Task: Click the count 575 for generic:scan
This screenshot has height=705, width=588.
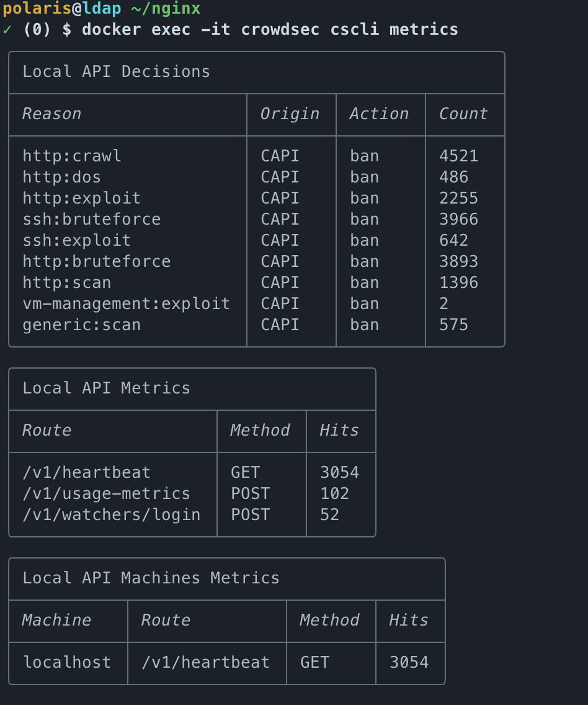Action: point(453,325)
